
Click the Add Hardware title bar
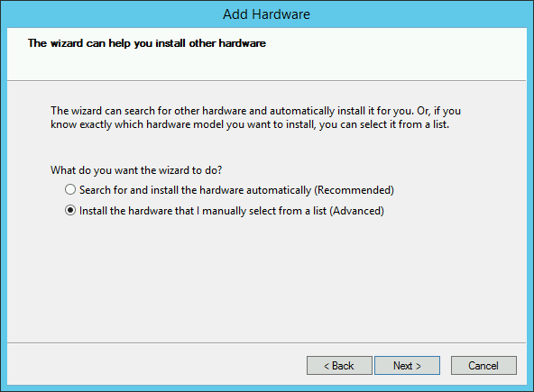tap(267, 14)
